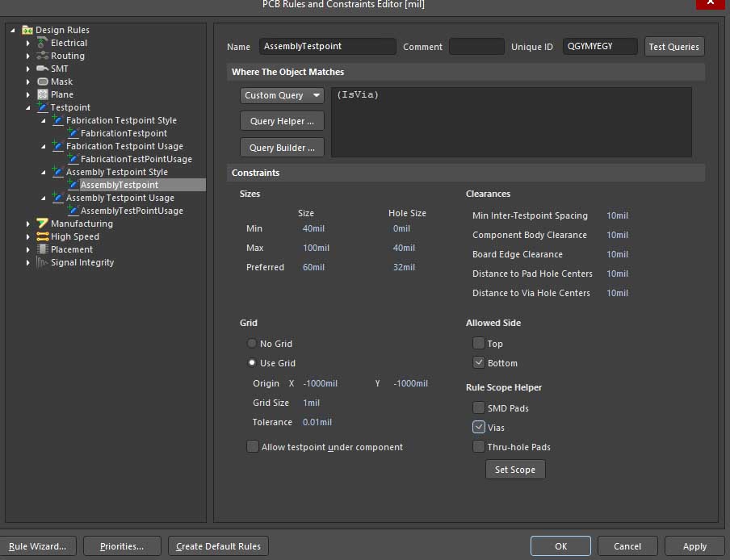Click the Mask category icon
Image resolution: width=730 pixels, height=560 pixels.
(x=43, y=81)
